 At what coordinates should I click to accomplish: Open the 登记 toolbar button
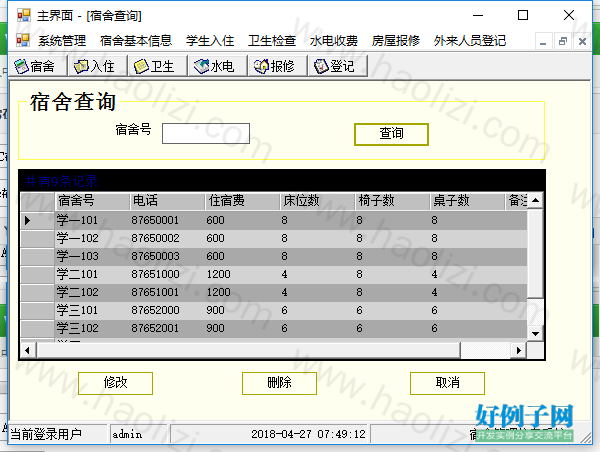click(x=338, y=66)
